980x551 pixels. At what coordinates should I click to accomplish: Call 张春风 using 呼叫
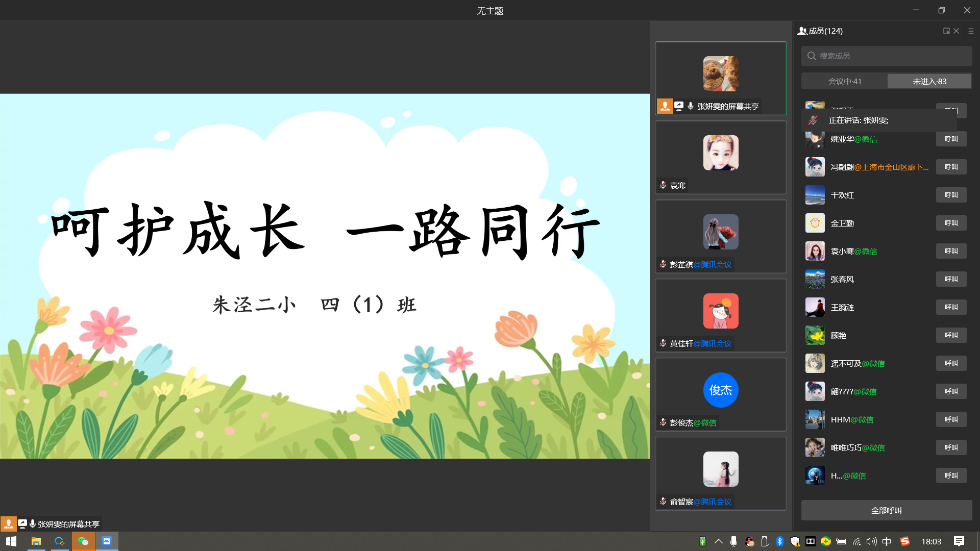click(x=951, y=280)
